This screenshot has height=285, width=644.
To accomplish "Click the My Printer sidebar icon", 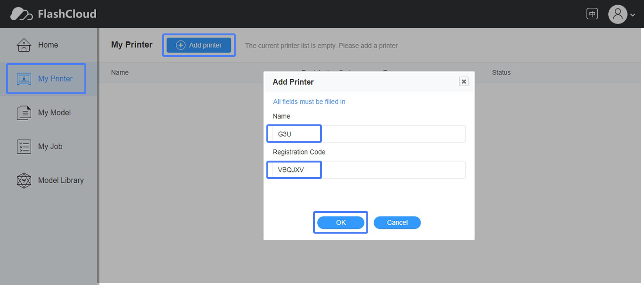I will point(24,78).
